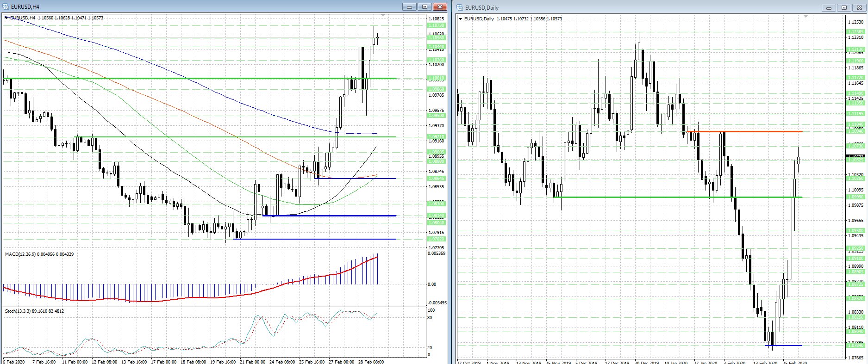Screen dimensions: 868x364
Task: Click the EURUSD,Daily window chart icon
Action: click(x=460, y=7)
